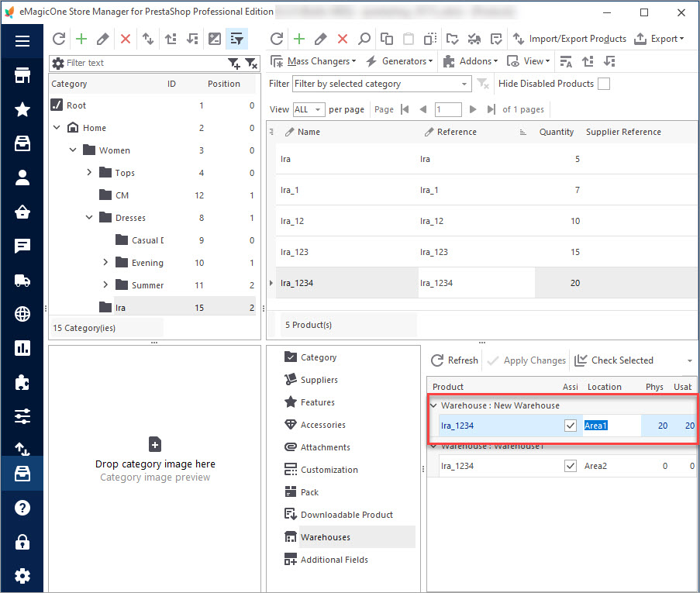The image size is (700, 593).
Task: Click the category Filter text field
Action: coord(145,63)
